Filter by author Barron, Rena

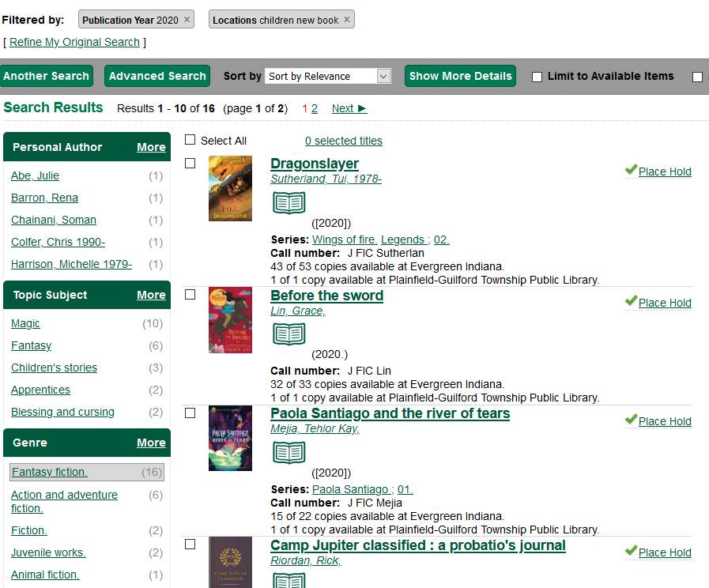coord(44,198)
